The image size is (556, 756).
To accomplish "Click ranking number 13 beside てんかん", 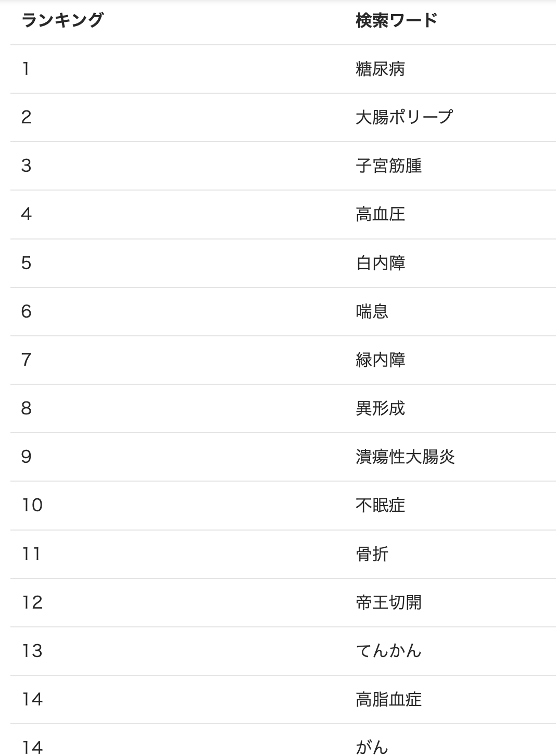I will (32, 651).
